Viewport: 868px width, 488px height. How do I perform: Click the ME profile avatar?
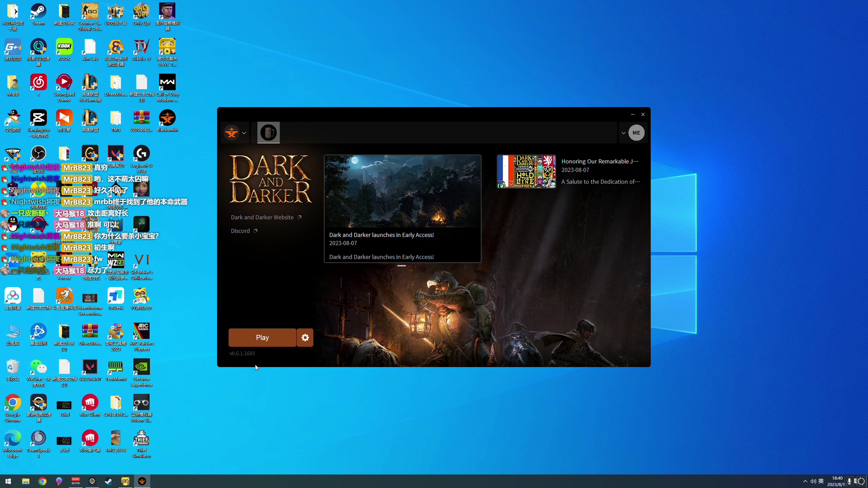click(x=636, y=133)
